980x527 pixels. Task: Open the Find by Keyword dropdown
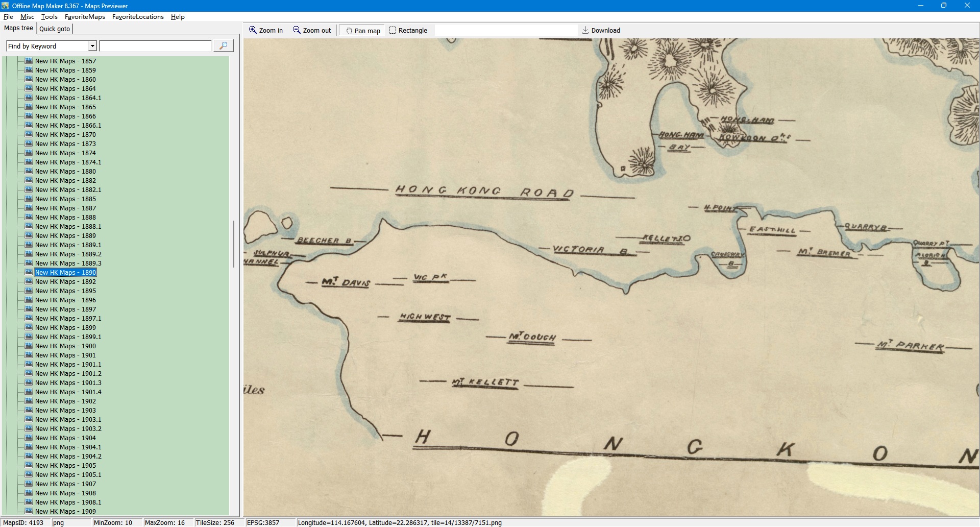tap(92, 46)
